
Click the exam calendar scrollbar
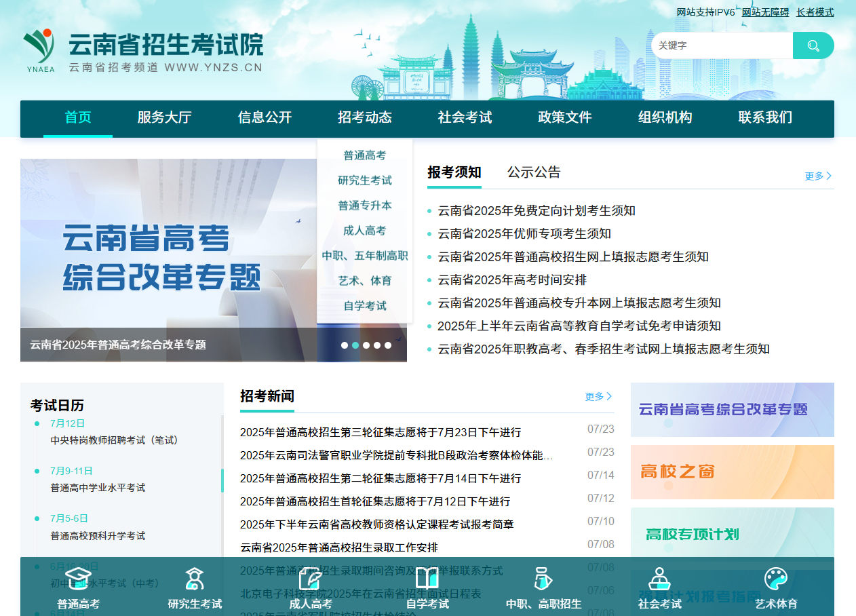222,480
